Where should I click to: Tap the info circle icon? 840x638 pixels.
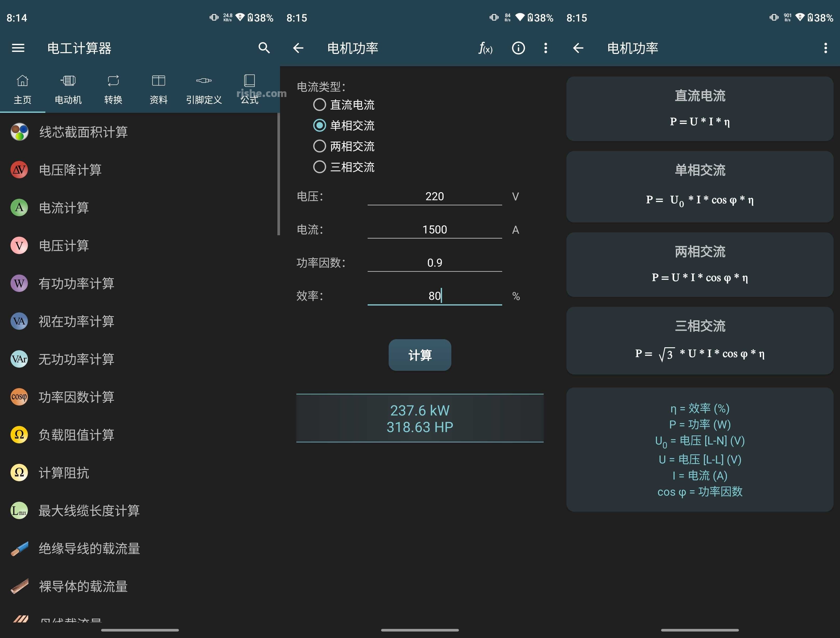[518, 48]
